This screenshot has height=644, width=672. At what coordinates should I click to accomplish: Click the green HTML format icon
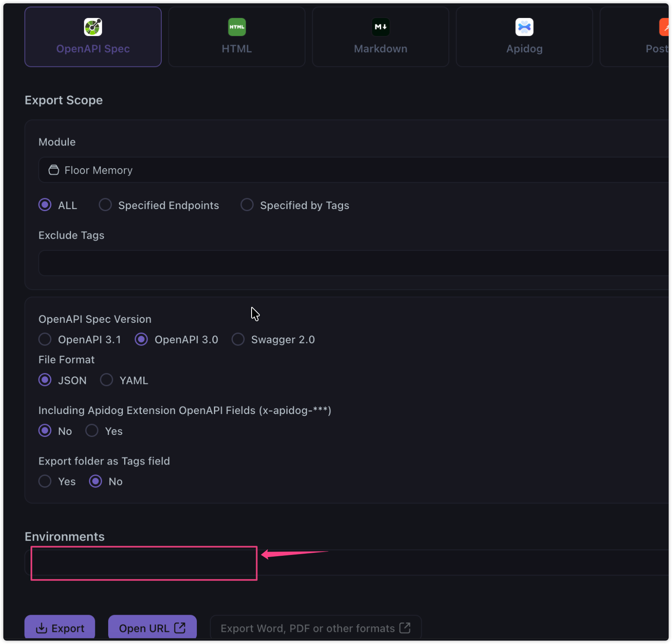pyautogui.click(x=237, y=27)
